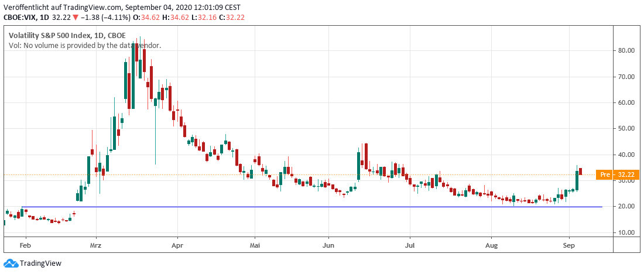The width and height of the screenshot is (644, 274).
Task: Click the 10.00 level on the price scale
Action: 626,232
